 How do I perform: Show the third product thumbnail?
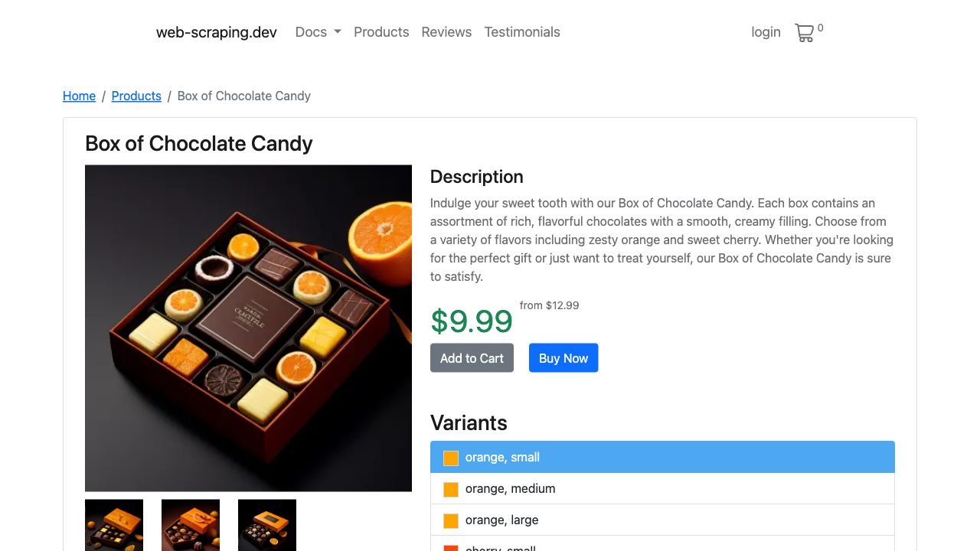click(x=267, y=525)
